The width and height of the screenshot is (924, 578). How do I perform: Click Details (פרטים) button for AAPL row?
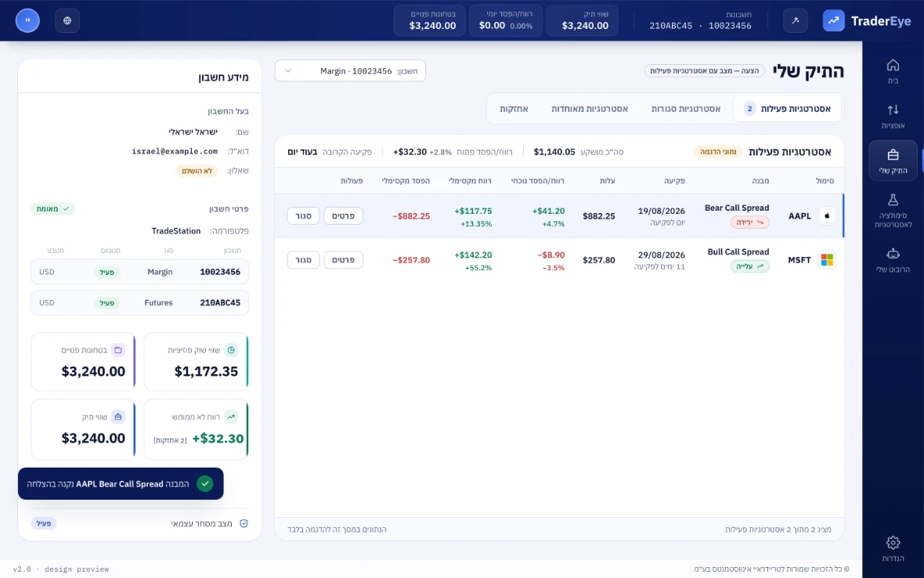[343, 215]
